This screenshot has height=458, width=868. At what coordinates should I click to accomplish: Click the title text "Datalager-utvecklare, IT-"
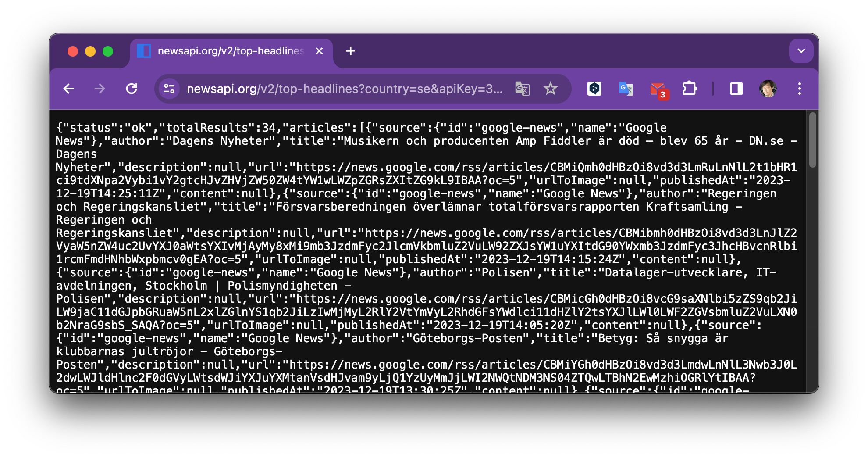(x=690, y=272)
